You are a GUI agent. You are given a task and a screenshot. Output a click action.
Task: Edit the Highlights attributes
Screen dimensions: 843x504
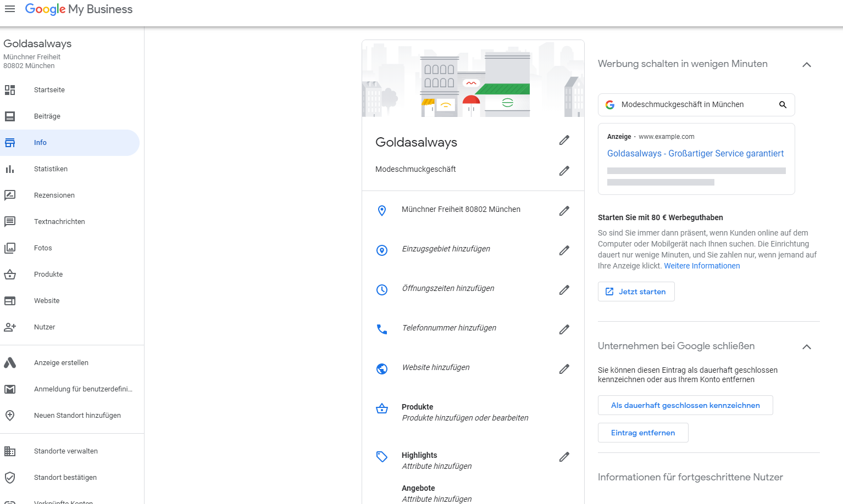(x=564, y=457)
